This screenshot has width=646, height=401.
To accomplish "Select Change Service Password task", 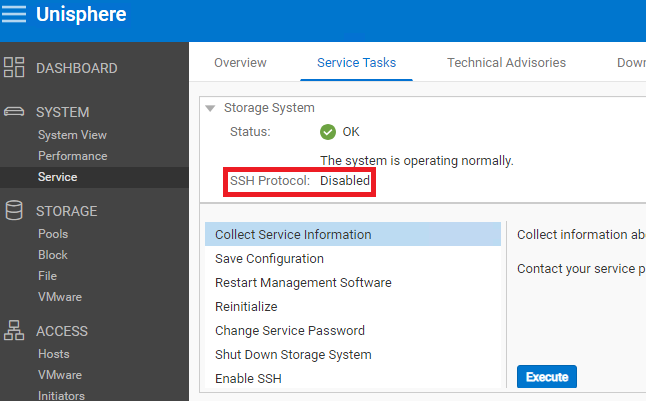I will click(x=289, y=331).
